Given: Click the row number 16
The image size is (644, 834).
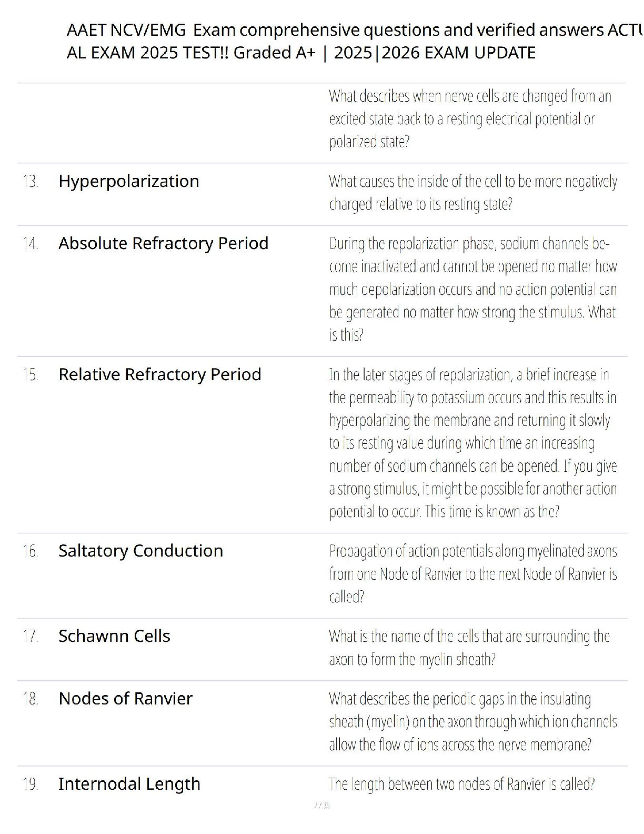Looking at the screenshot, I should (x=31, y=551).
